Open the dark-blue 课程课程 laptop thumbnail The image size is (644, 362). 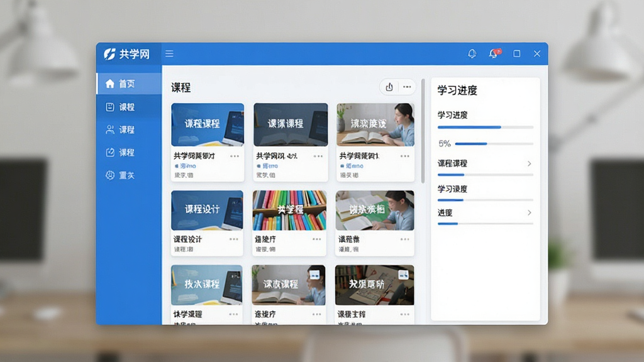pyautogui.click(x=208, y=125)
